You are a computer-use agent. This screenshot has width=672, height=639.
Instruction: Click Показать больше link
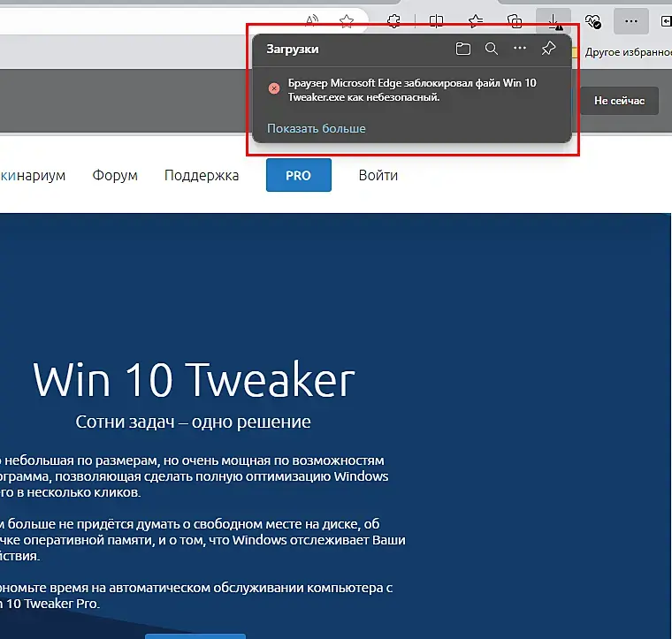coord(317,128)
